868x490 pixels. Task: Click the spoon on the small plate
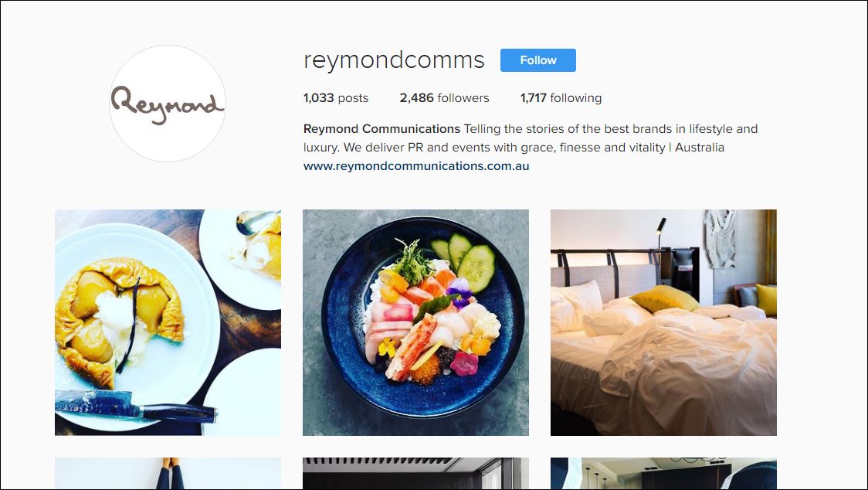256,223
